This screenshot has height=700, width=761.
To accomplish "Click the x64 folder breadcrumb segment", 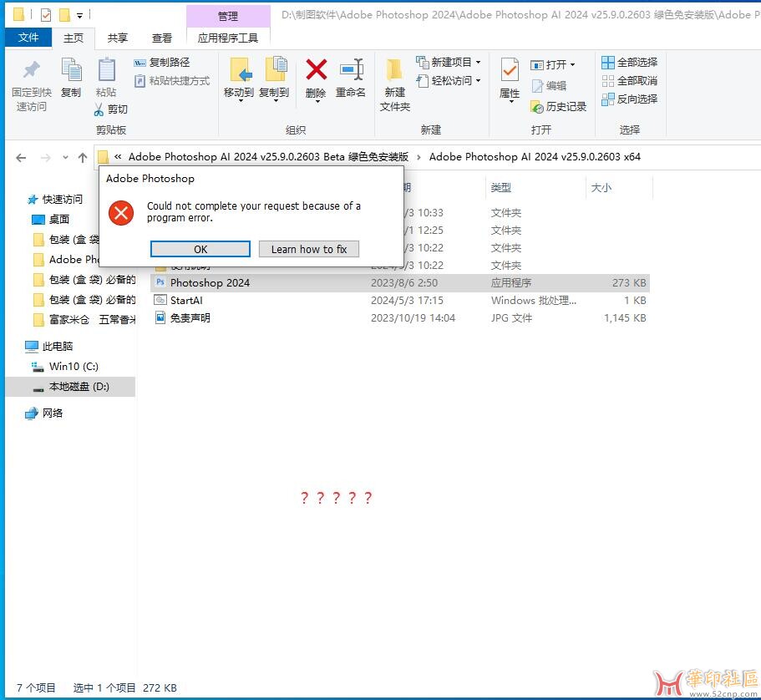I will click(x=535, y=157).
